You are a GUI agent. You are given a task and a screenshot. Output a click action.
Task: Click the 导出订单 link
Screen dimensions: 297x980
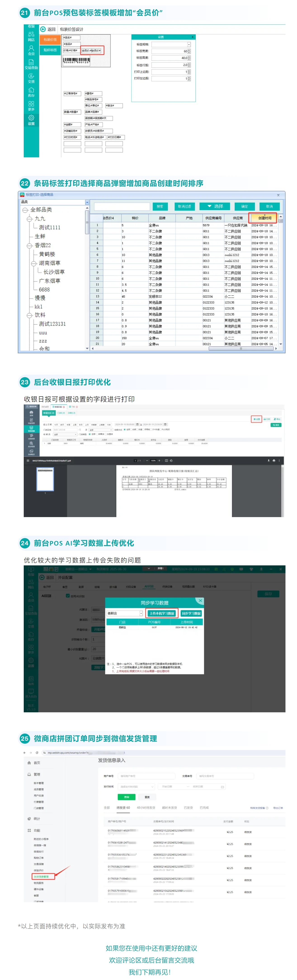click(x=278, y=808)
